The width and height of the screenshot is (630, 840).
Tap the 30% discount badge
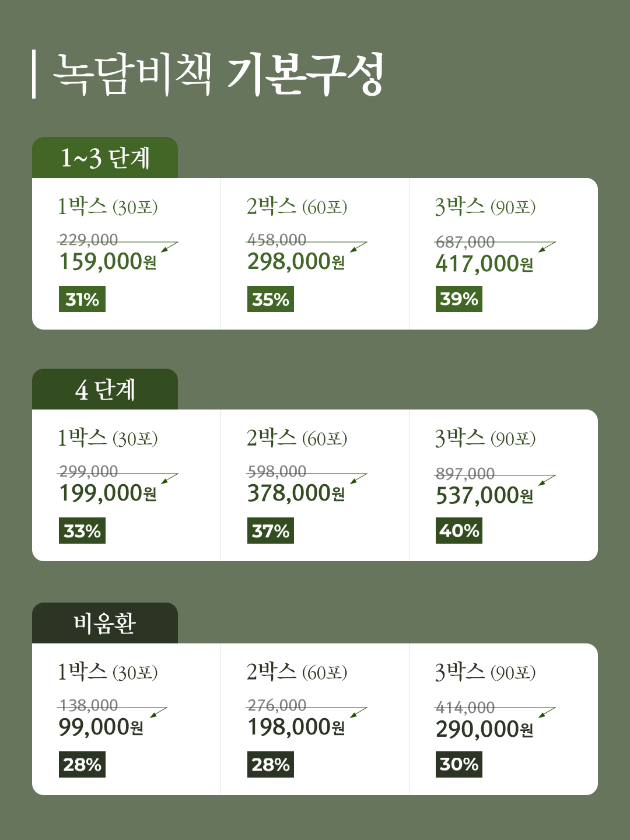pyautogui.click(x=459, y=764)
